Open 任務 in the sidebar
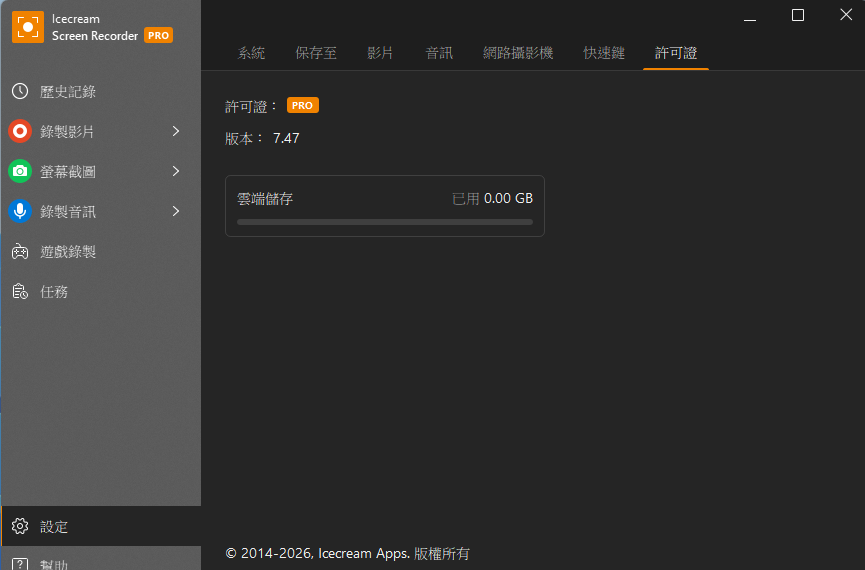The image size is (865, 570). 101,291
